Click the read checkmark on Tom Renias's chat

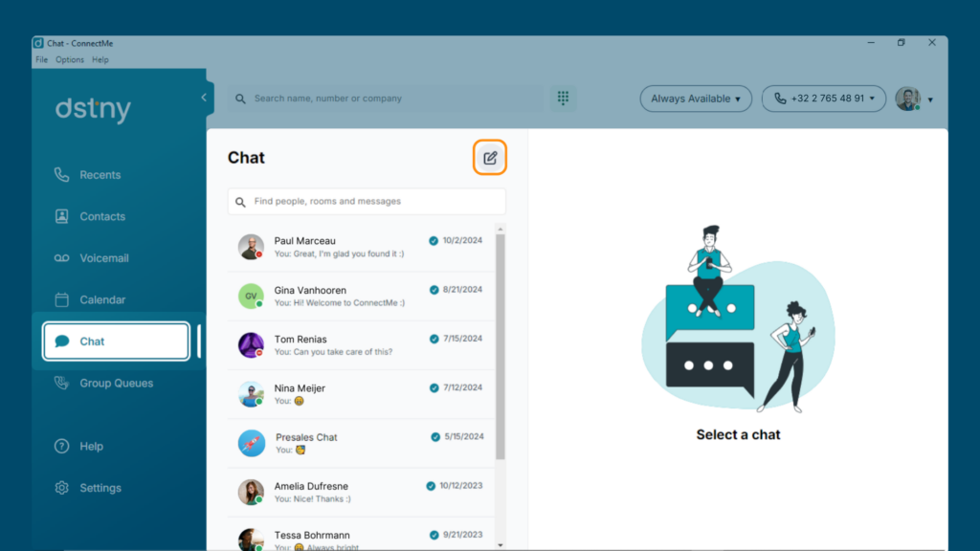[x=434, y=339]
